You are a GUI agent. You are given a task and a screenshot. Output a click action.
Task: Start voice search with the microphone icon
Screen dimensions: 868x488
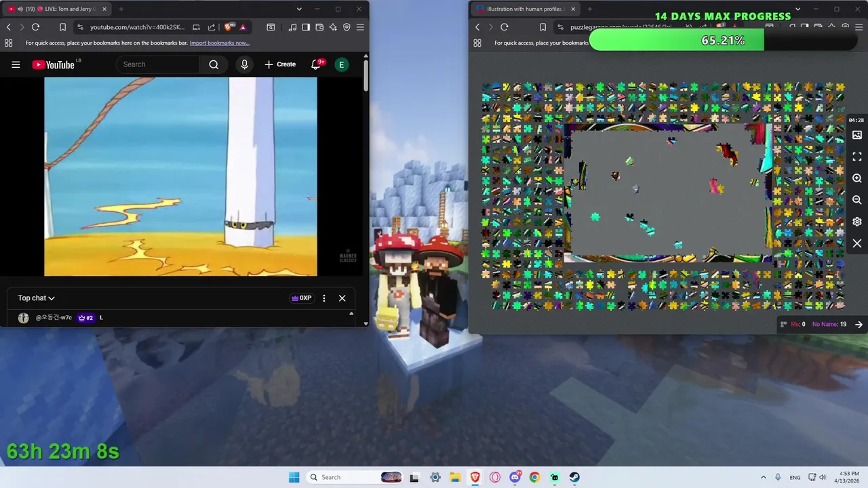click(x=245, y=64)
